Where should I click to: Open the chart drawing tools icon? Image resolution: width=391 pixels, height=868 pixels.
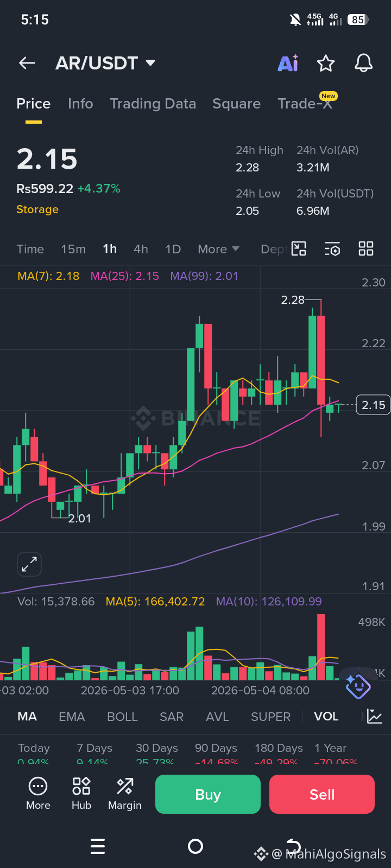pyautogui.click(x=299, y=249)
